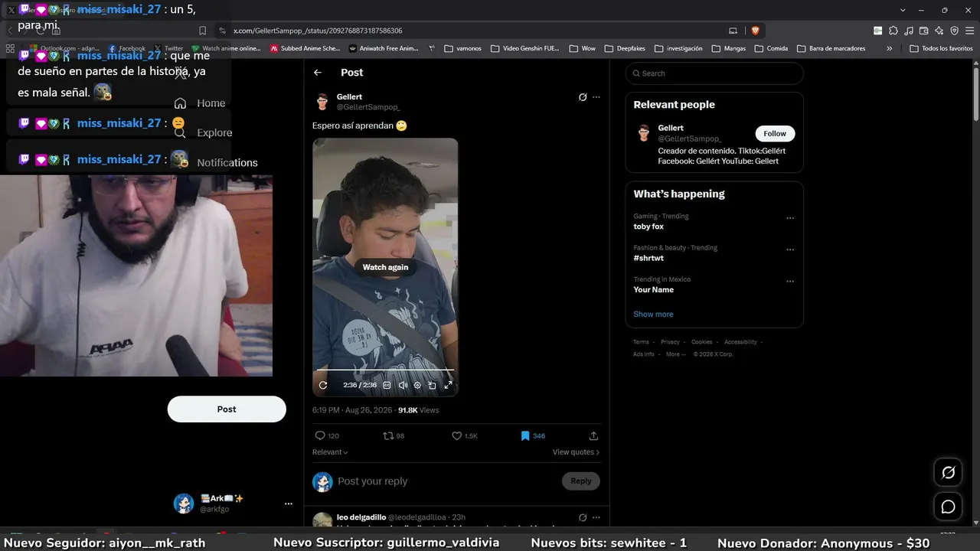Click the Watch again overlay on the video
Screen dimensions: 980x551
tap(385, 267)
